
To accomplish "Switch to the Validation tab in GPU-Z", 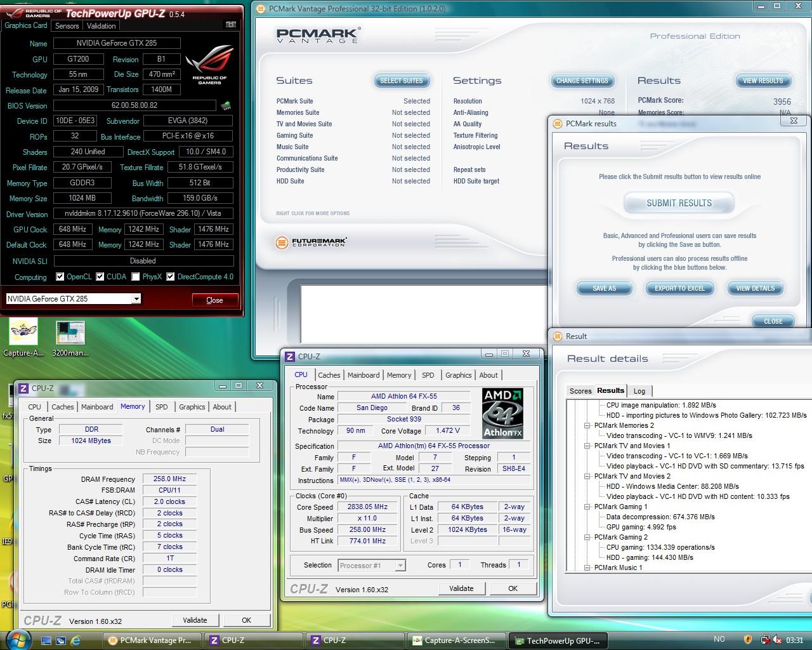I will coord(101,26).
